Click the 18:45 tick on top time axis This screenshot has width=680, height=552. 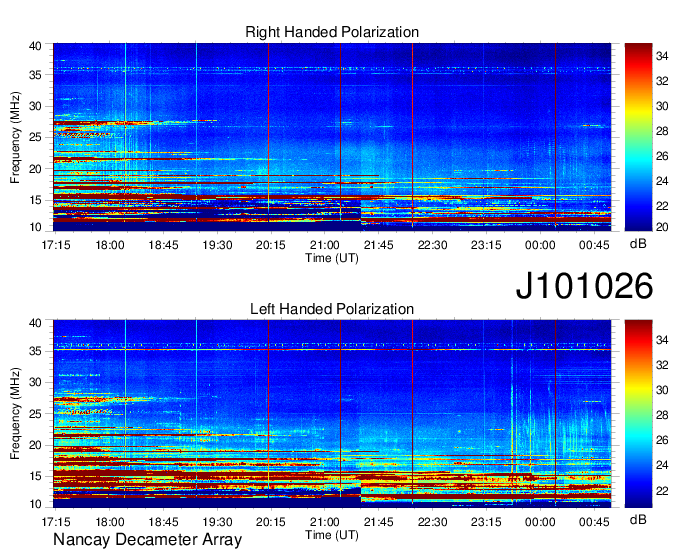163,245
